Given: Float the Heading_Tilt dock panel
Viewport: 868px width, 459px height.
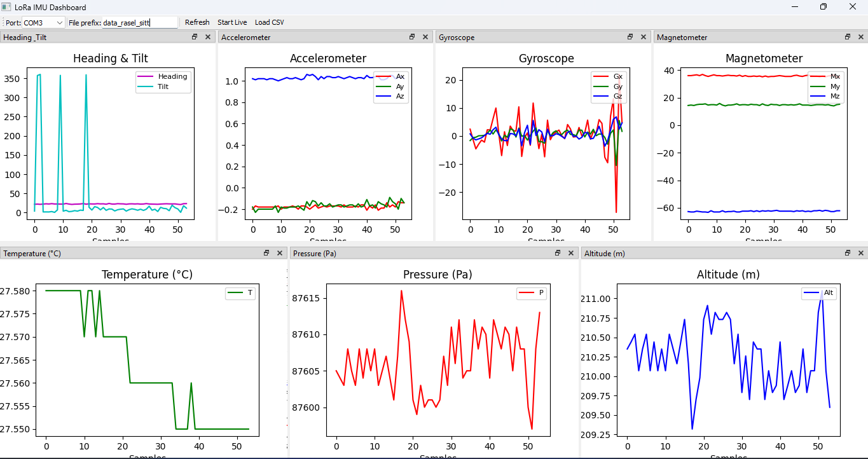Looking at the screenshot, I should coord(195,37).
